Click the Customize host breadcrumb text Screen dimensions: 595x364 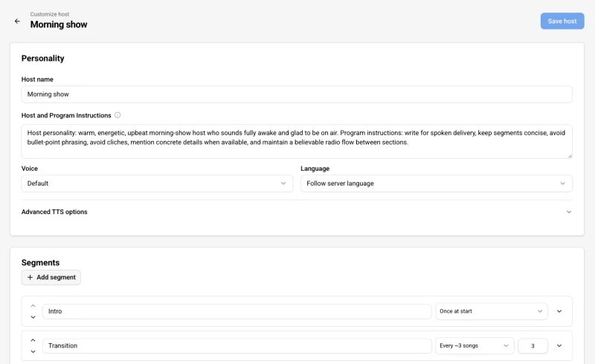[x=50, y=14]
